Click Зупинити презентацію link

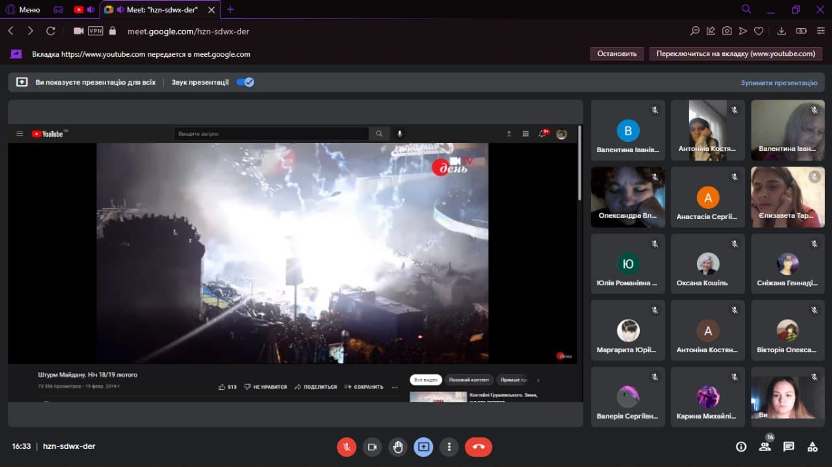coord(779,82)
